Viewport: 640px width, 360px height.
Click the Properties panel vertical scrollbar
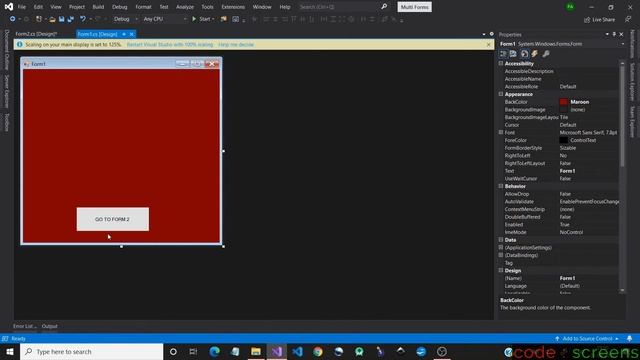coord(622,116)
